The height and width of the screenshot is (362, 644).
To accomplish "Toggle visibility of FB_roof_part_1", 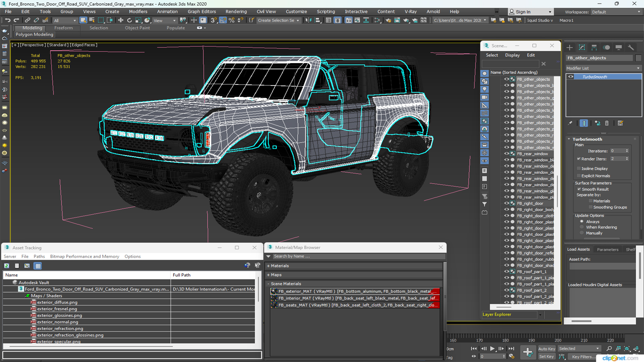I will 507,271.
